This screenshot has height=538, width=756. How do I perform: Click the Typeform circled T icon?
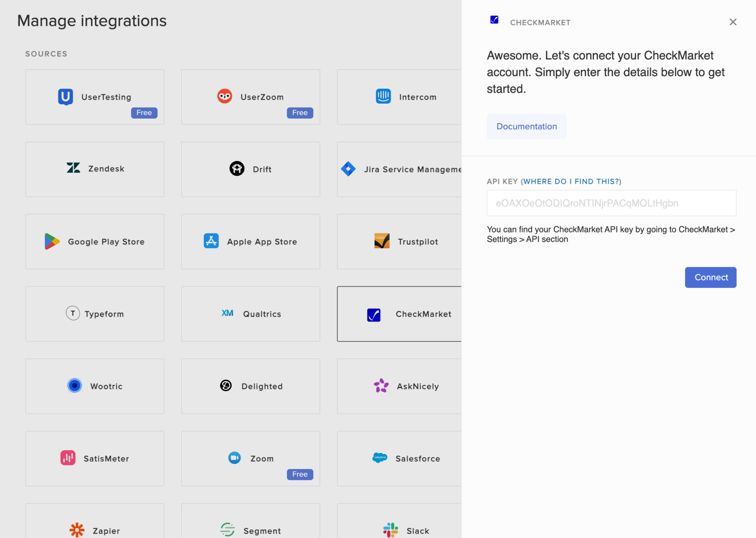click(73, 313)
